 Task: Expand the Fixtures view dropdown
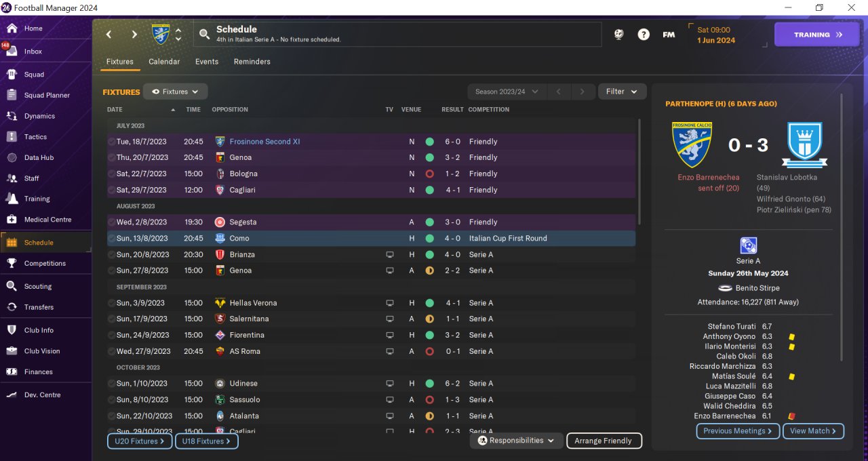pos(175,92)
